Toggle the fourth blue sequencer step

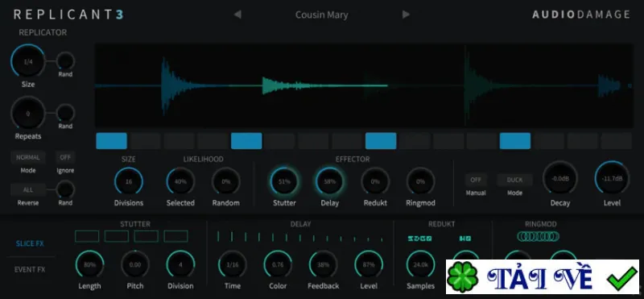515,141
